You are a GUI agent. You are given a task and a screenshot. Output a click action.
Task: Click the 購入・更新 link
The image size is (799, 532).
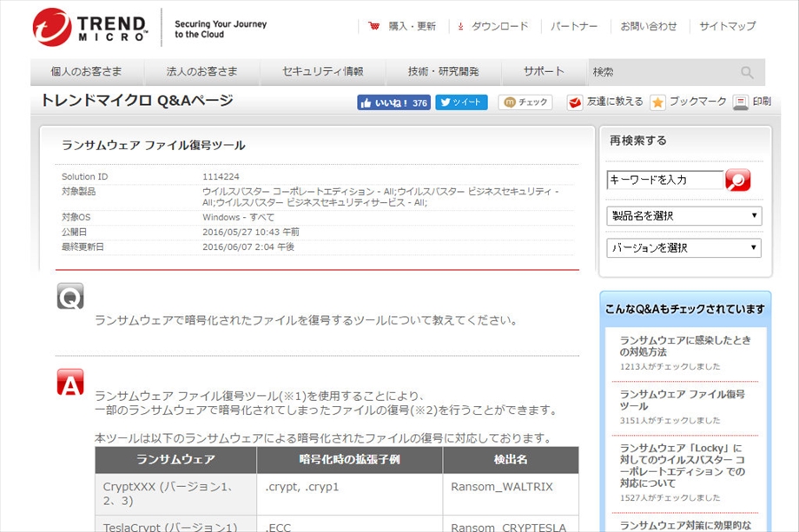pos(413,26)
